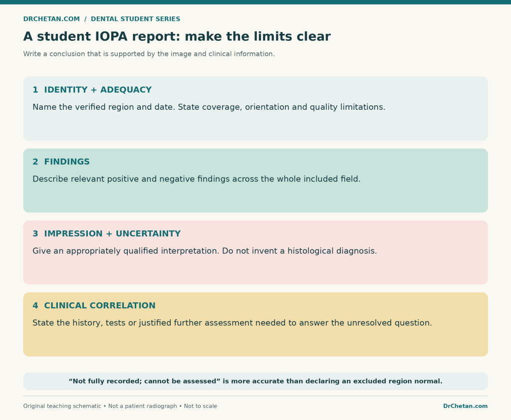Click the '3 IMPRESSION + UNCERTAINTY' heading
This screenshot has height=420, width=511.
click(x=107, y=233)
